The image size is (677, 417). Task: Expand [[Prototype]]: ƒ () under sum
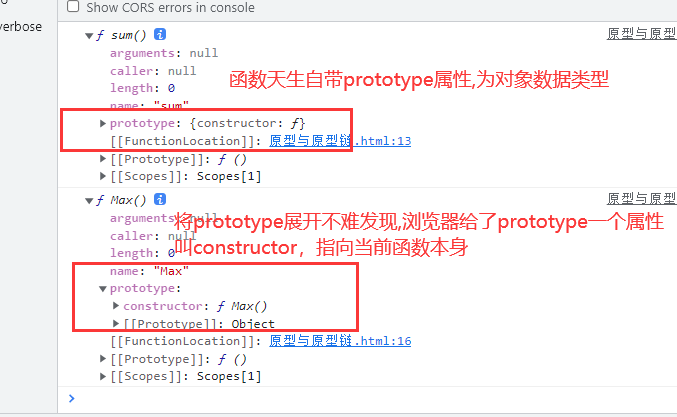click(102, 159)
